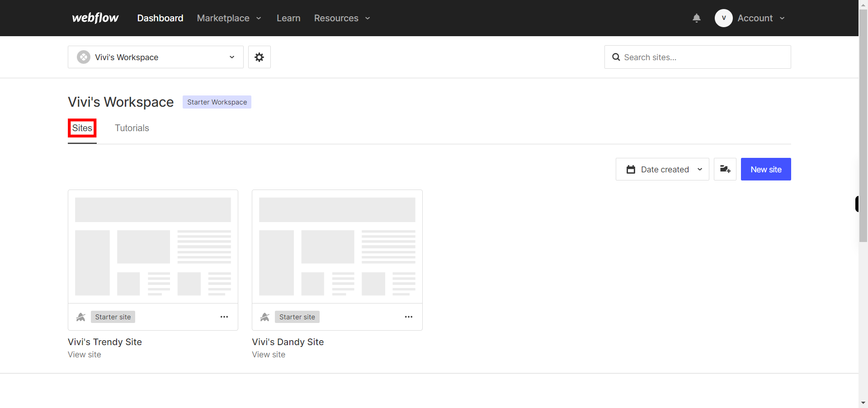
Task: Click Starter site badge on Trendy Site
Action: 113,317
